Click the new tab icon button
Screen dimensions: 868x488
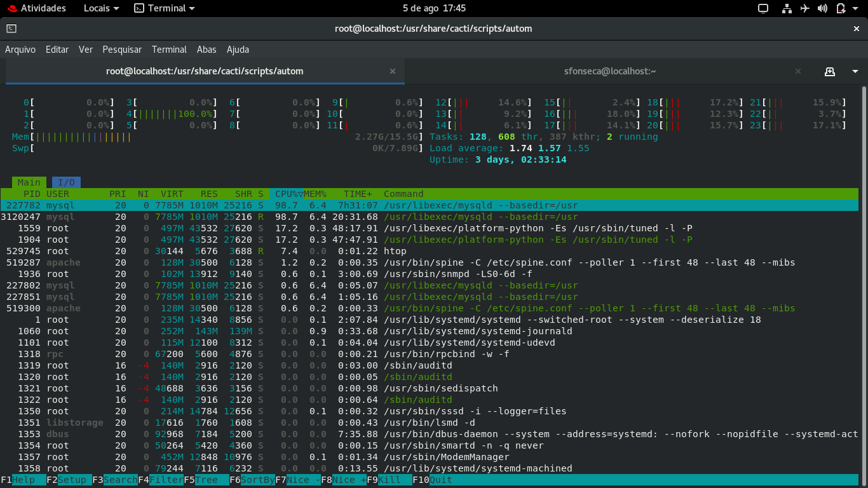829,71
